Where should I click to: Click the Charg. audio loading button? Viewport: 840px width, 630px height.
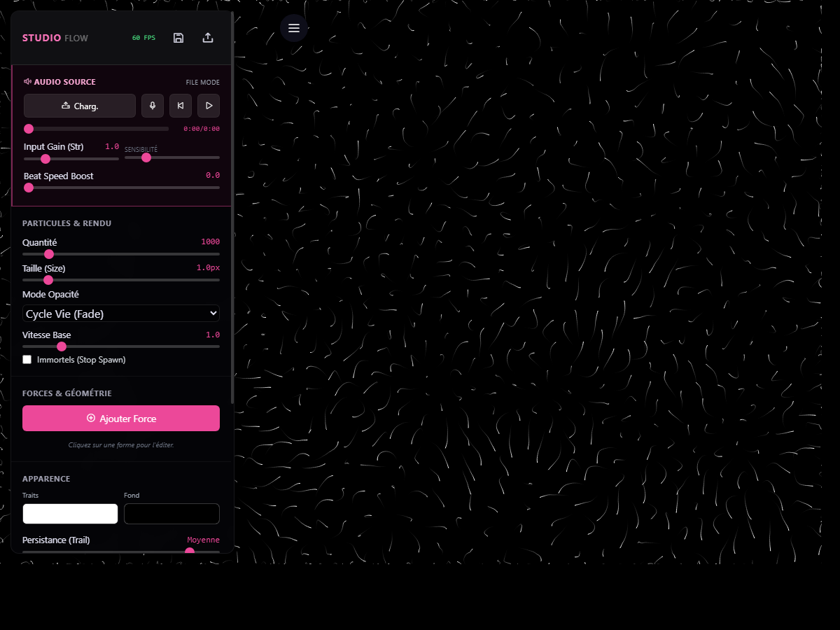pyautogui.click(x=79, y=105)
